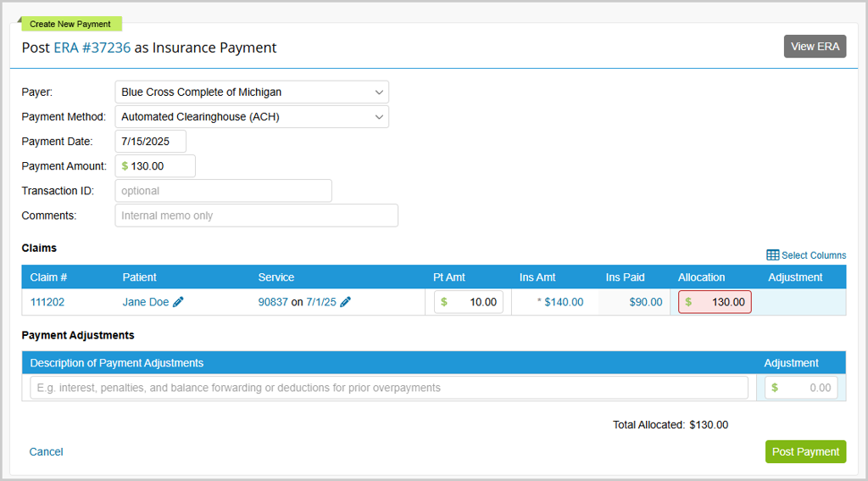The image size is (868, 481).
Task: Open claim number 111202
Action: pos(47,302)
